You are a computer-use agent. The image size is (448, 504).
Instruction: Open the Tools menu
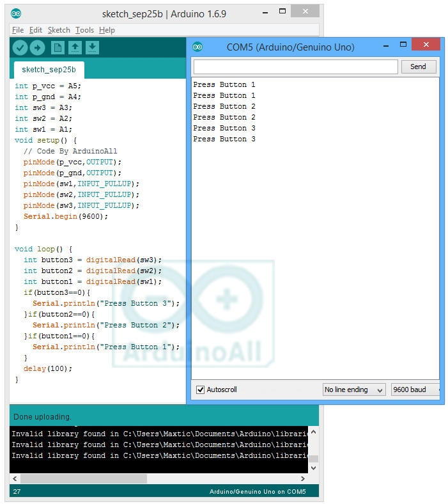tap(84, 30)
